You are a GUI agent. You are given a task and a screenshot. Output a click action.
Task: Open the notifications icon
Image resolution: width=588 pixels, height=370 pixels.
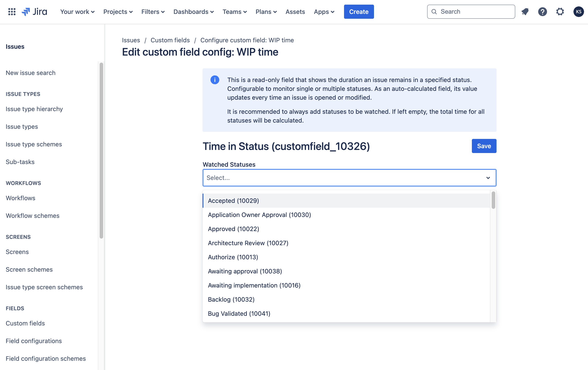[525, 12]
